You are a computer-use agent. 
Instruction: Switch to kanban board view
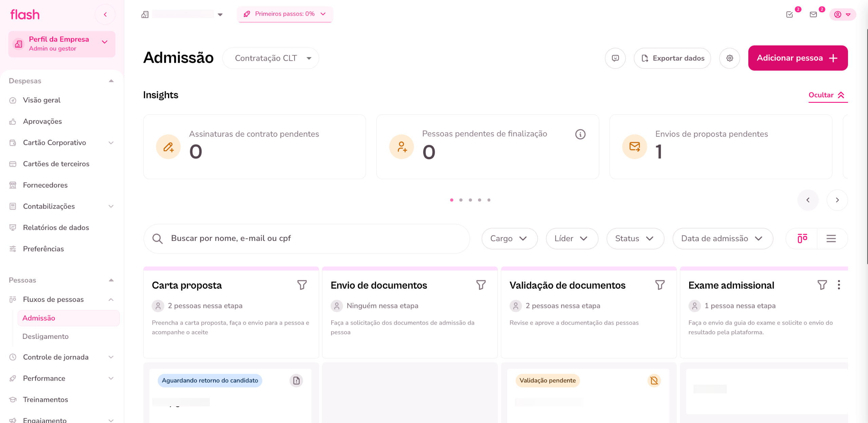tap(802, 238)
